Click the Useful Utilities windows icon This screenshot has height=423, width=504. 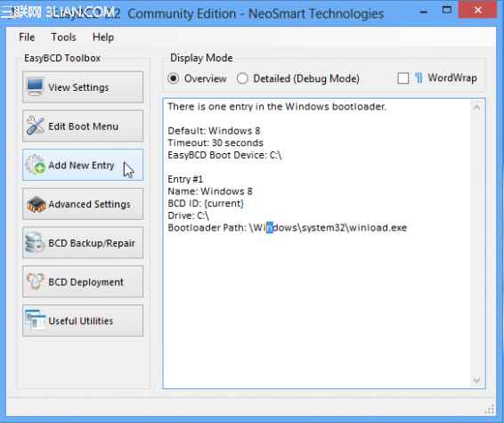click(36, 320)
